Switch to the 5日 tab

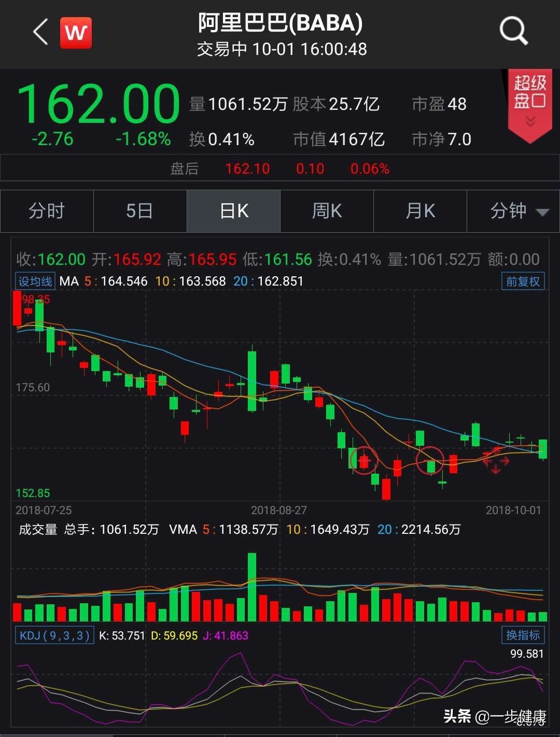tap(140, 211)
